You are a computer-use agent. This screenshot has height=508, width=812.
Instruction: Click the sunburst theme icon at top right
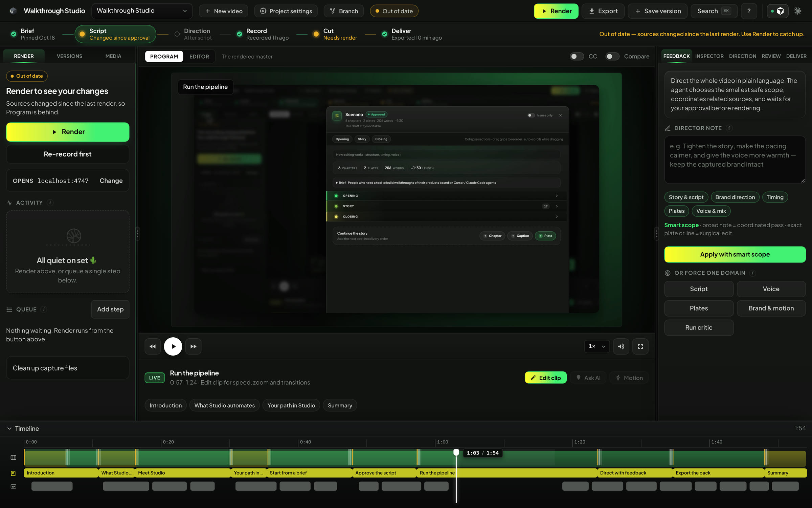[x=797, y=11]
